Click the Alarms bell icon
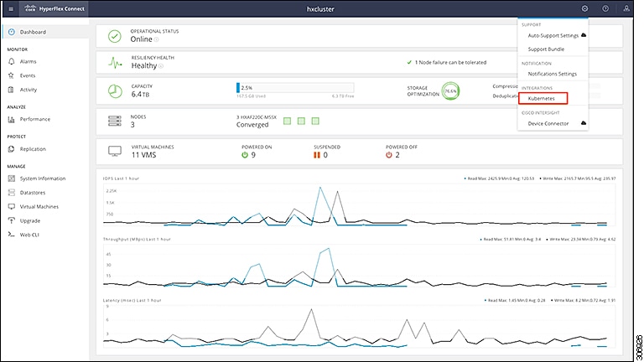This screenshot has width=644, height=362. click(11, 61)
